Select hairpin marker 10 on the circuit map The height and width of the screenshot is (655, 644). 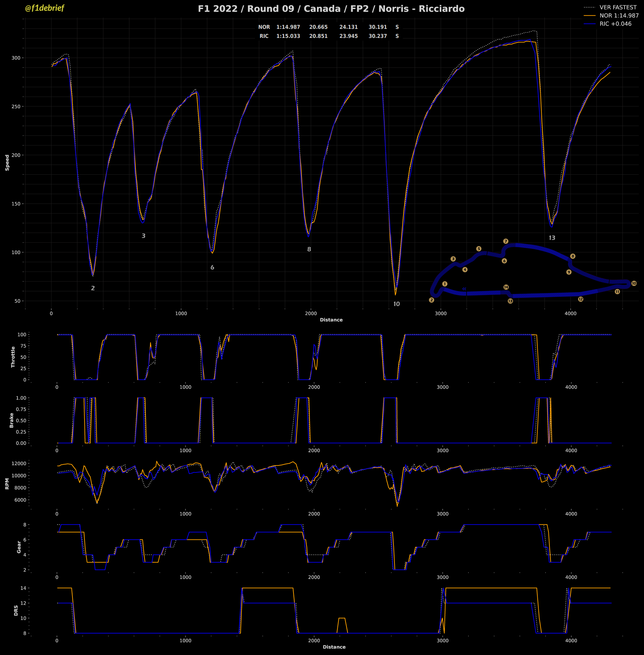pyautogui.click(x=634, y=284)
